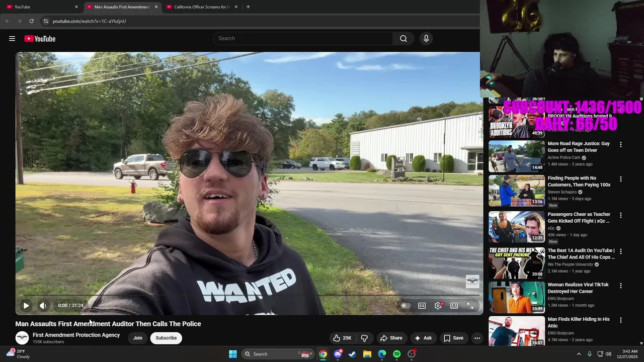644x362 pixels.
Task: Click We The People University channel name
Action: click(571, 264)
